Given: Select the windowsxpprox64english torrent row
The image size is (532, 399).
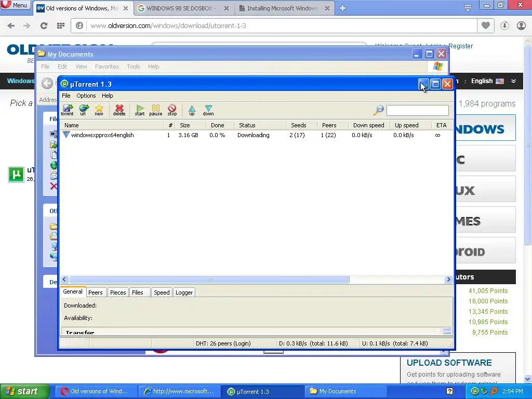Looking at the screenshot, I should pos(257,135).
